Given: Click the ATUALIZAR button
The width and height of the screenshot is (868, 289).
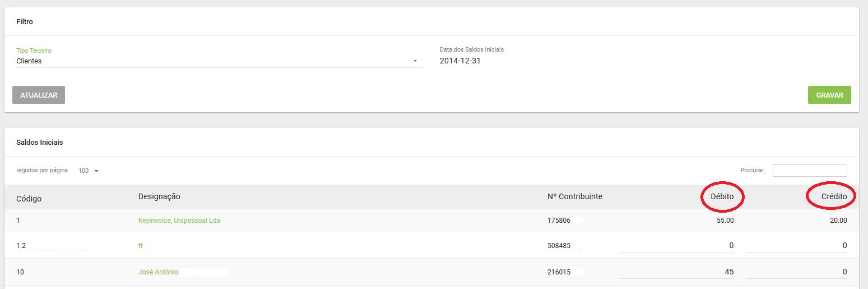Looking at the screenshot, I should 39,95.
